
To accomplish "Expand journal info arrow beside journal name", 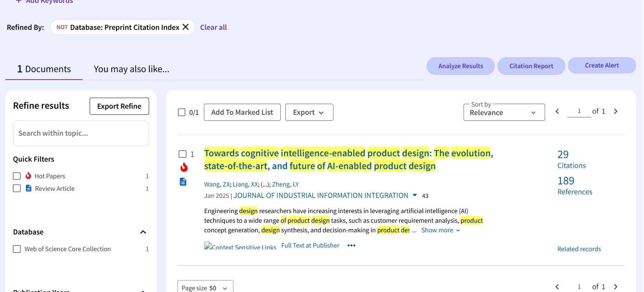I will (415, 195).
